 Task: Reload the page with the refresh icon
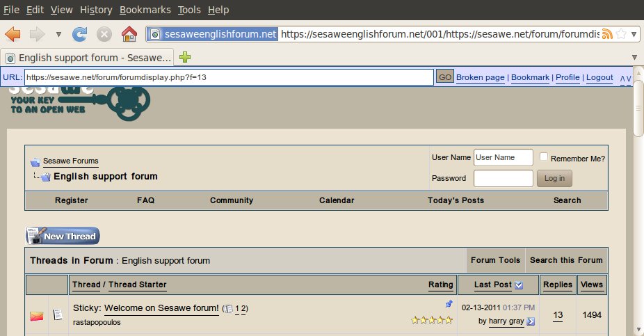coord(80,33)
